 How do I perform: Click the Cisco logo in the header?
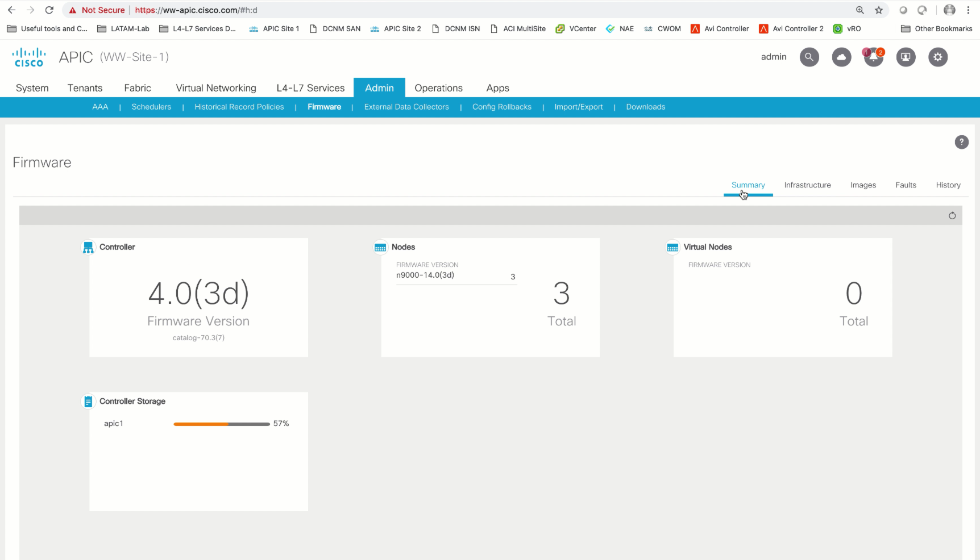tap(28, 57)
